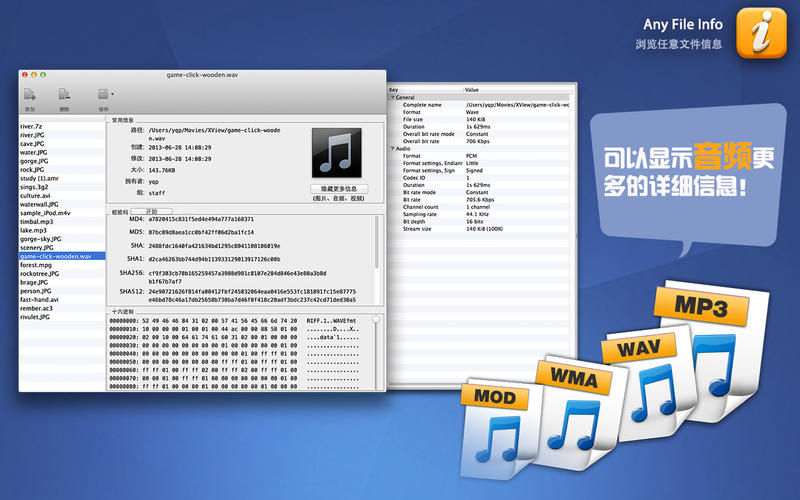Collapse the Audio section in details panel

click(x=393, y=148)
